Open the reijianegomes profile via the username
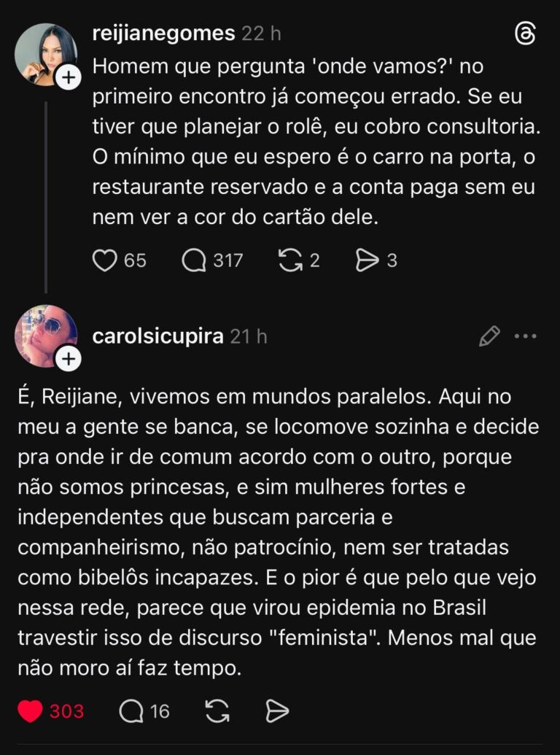560x755 pixels. [x=164, y=33]
